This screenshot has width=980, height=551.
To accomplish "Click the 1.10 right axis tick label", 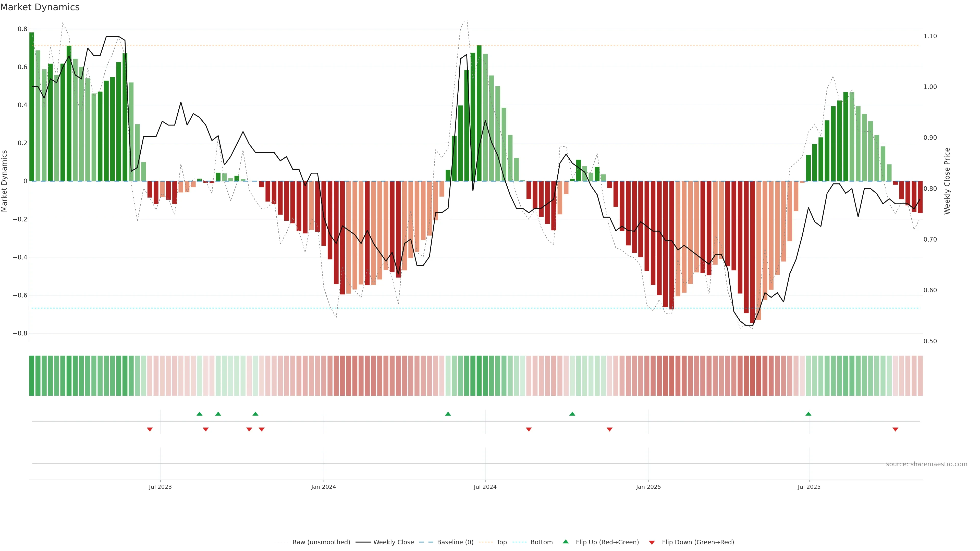I will 930,36.
